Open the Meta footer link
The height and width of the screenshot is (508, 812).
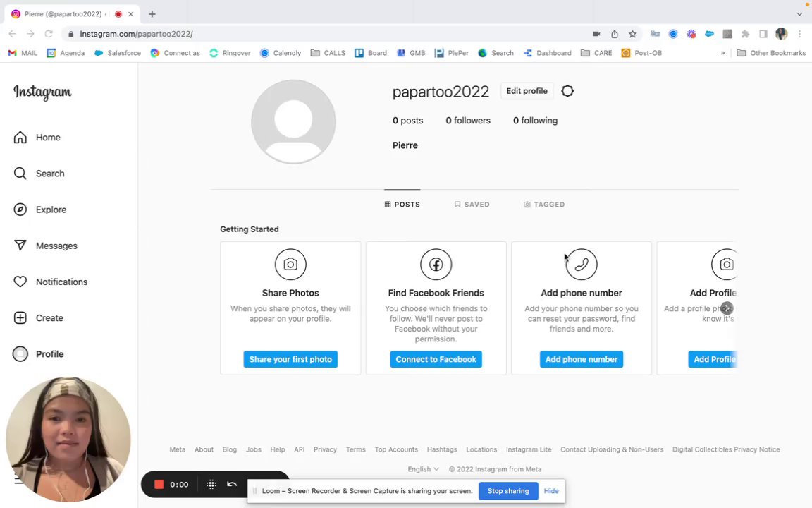pos(177,449)
